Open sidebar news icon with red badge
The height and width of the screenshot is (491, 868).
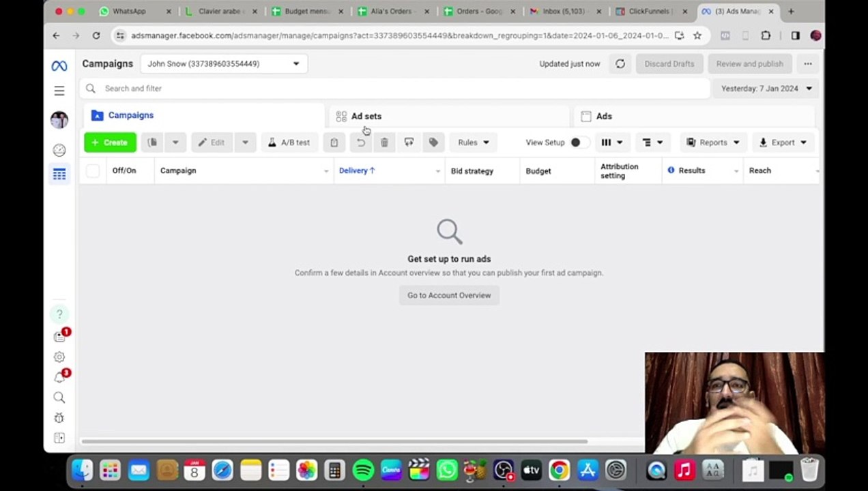coord(60,336)
